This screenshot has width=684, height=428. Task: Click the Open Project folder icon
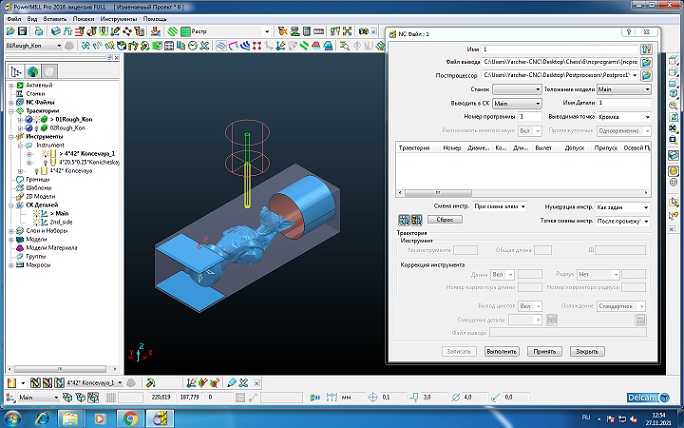click(10, 32)
